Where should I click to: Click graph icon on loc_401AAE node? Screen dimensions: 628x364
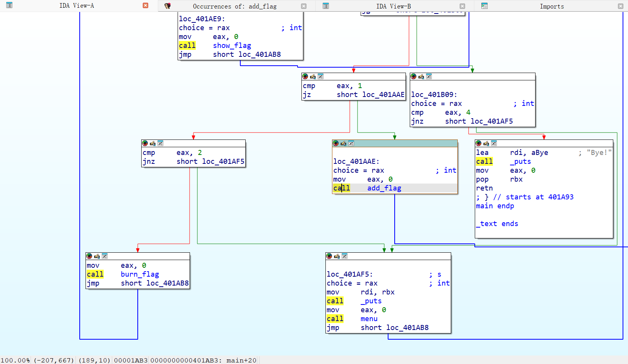[351, 143]
